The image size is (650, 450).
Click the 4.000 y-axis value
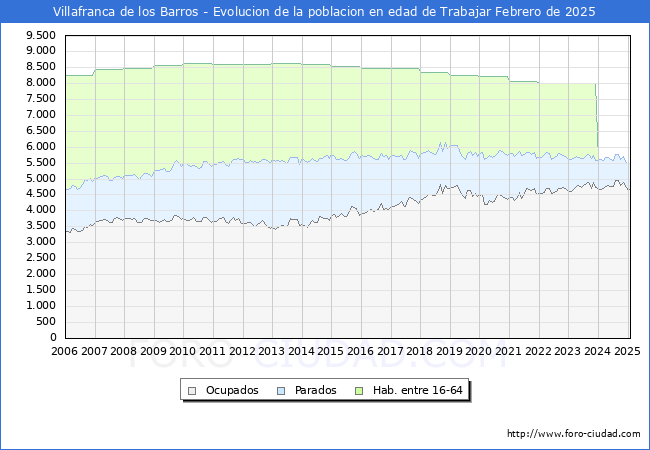click(41, 210)
